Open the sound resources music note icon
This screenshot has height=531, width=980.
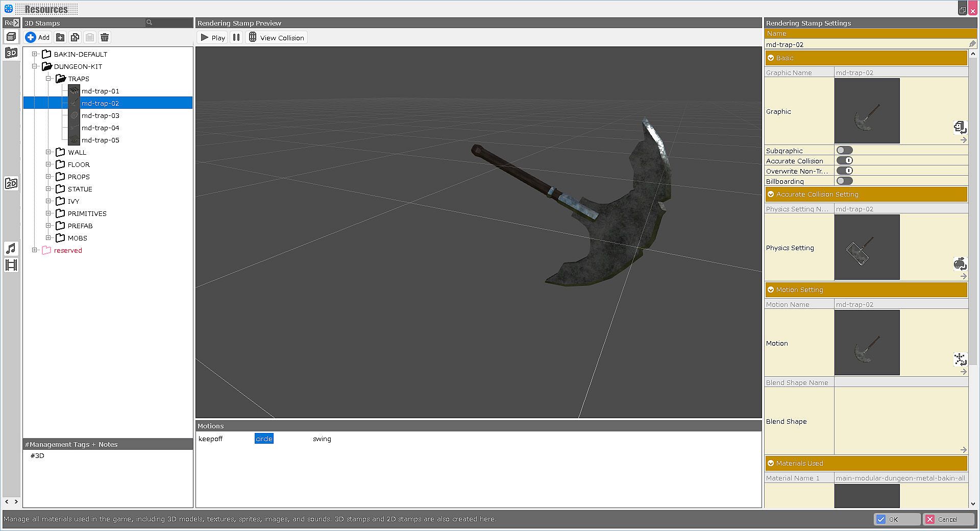(11, 248)
